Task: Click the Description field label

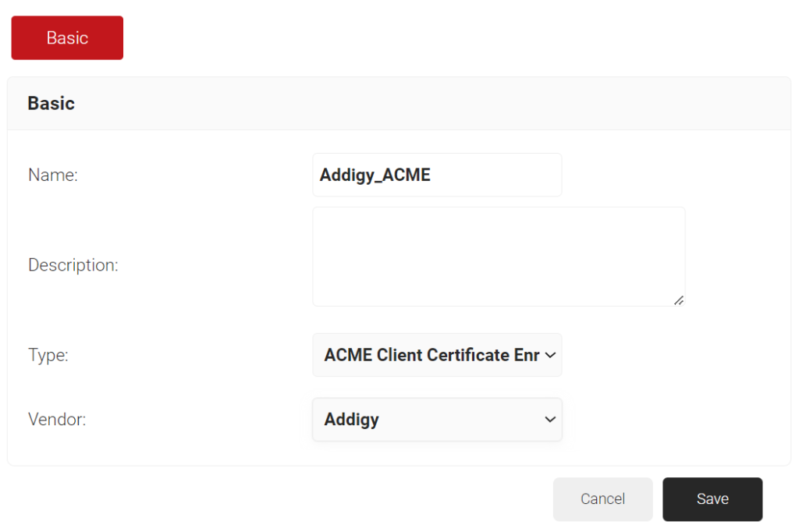Action: tap(73, 265)
